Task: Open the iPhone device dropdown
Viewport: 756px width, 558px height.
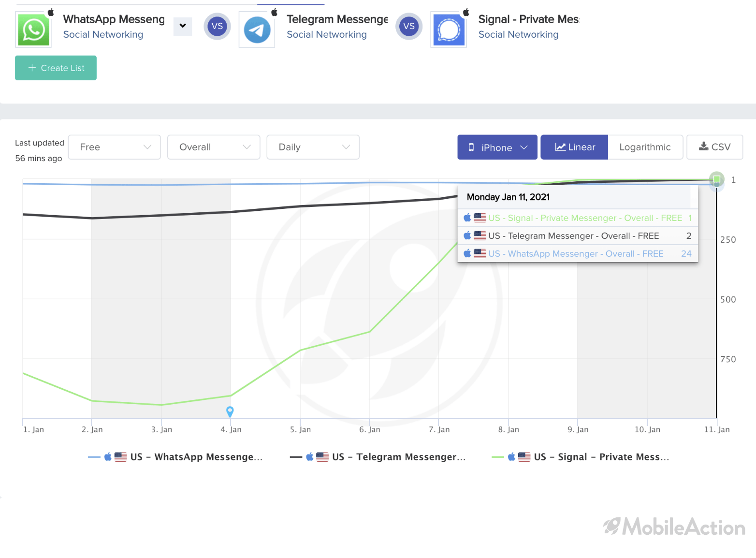Action: click(x=497, y=147)
